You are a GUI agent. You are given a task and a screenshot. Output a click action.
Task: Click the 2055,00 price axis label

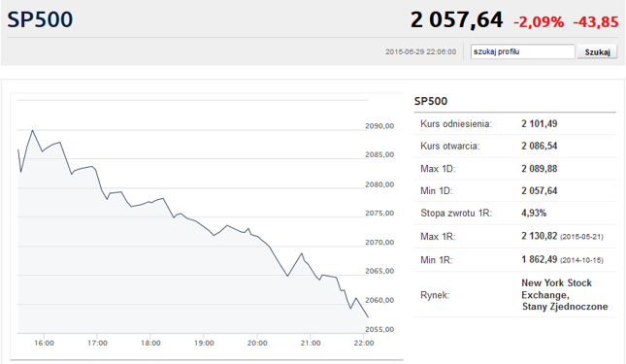[x=379, y=330]
